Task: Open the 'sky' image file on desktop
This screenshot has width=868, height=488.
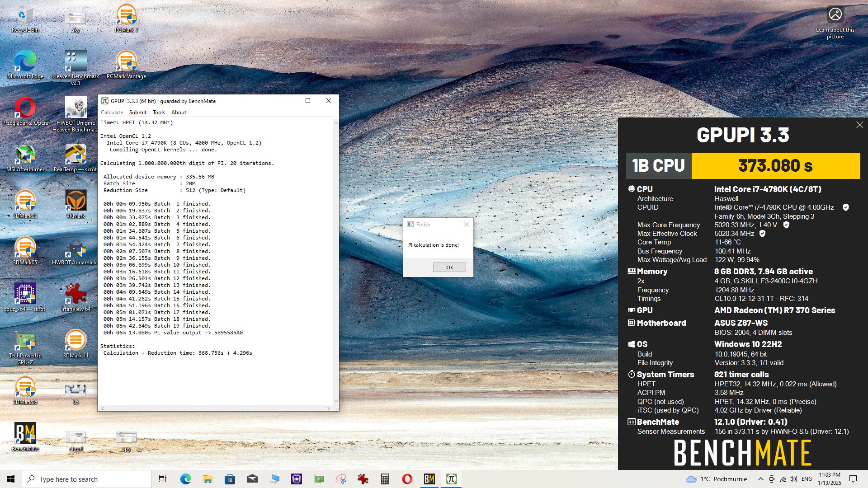Action: click(x=75, y=22)
